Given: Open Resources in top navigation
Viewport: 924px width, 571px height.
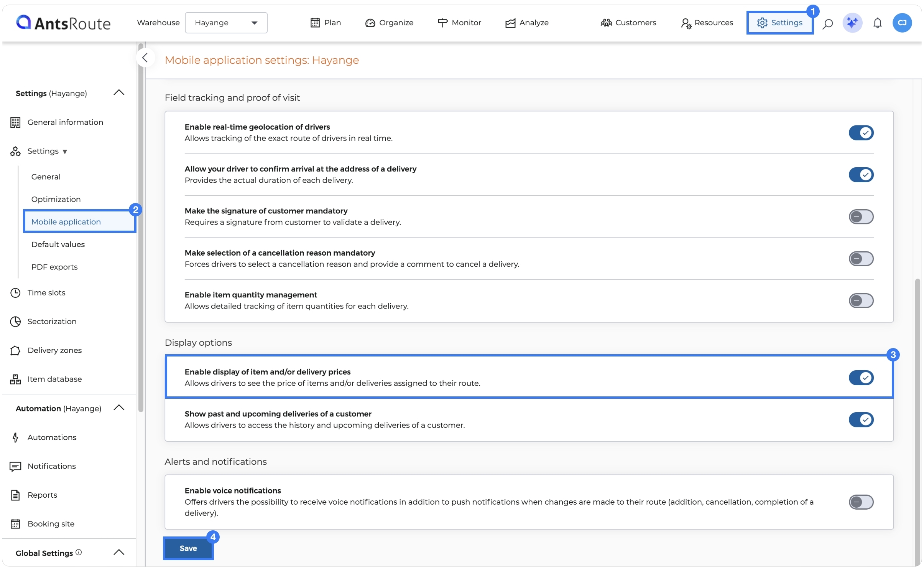Looking at the screenshot, I should 707,23.
